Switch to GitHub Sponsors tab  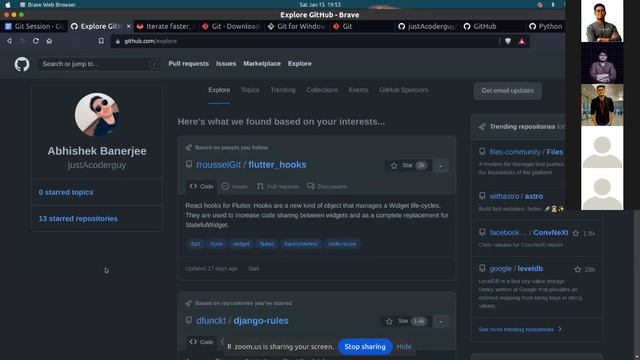point(404,90)
